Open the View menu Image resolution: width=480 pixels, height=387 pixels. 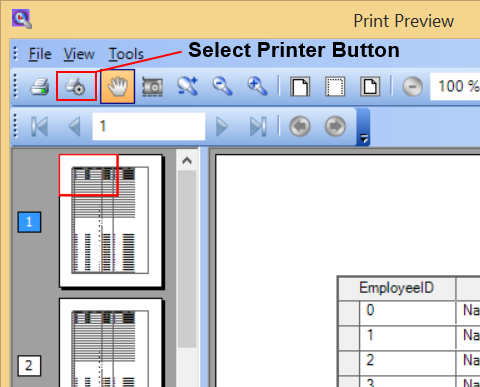(79, 54)
